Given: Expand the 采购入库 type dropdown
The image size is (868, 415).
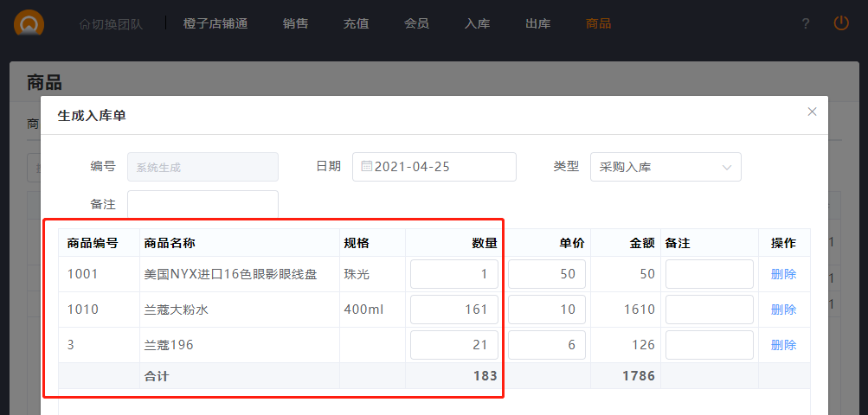Looking at the screenshot, I should click(x=665, y=167).
